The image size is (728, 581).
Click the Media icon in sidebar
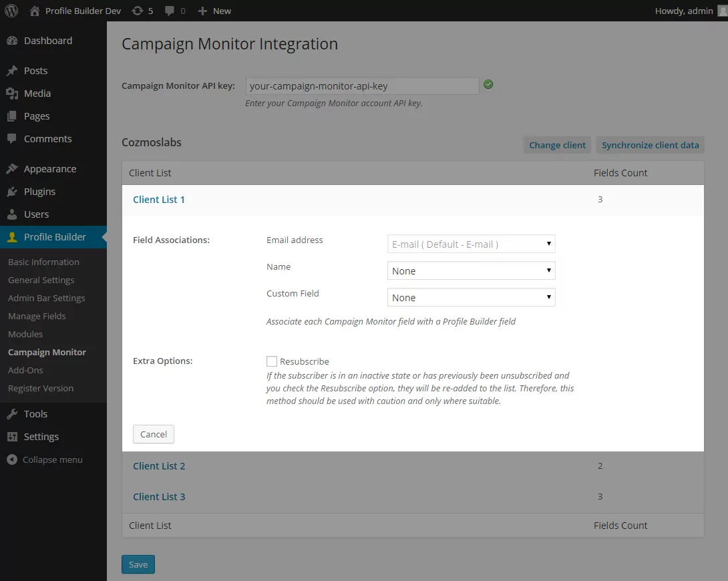point(12,93)
